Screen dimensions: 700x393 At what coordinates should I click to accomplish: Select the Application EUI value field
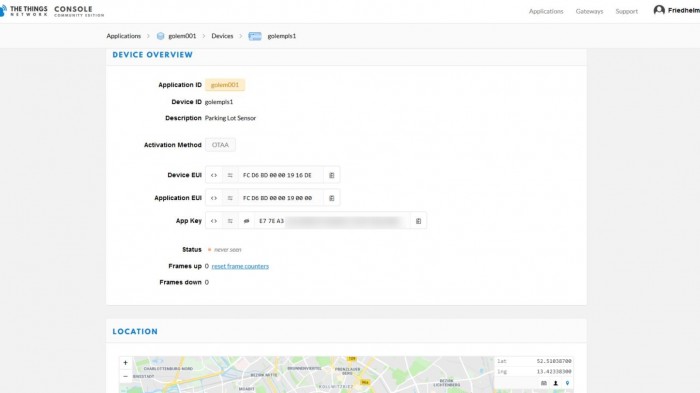[281, 198]
